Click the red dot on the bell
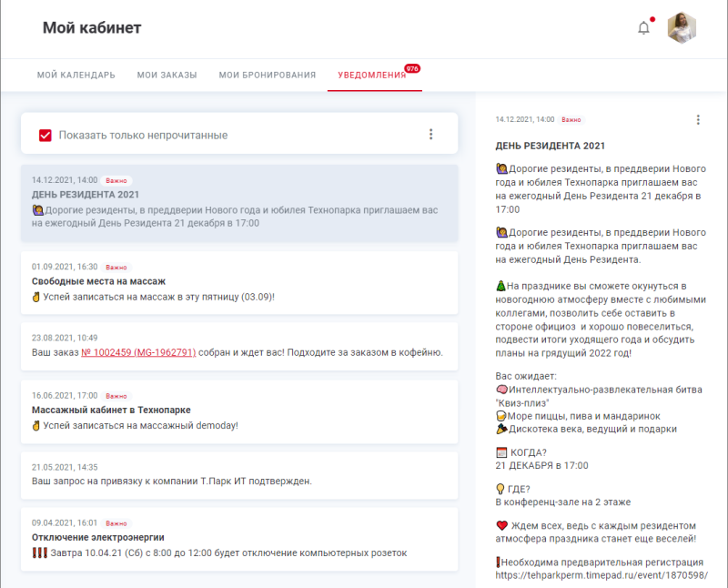 652,17
